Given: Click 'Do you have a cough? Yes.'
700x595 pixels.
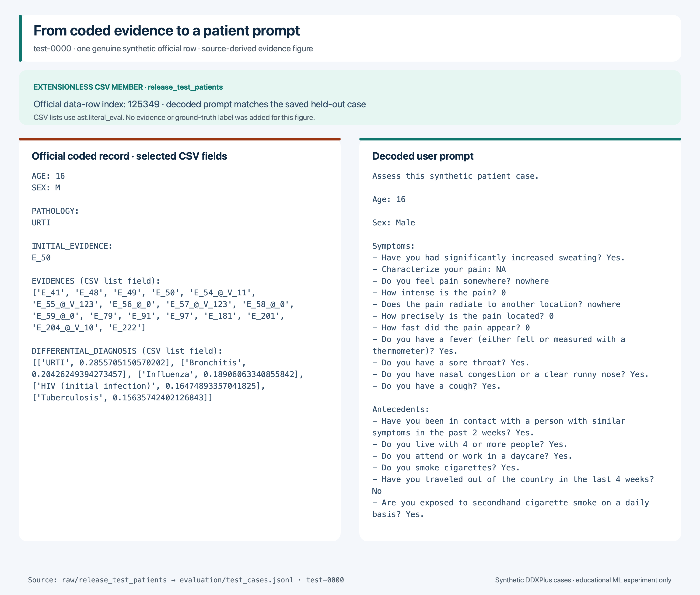Looking at the screenshot, I should click(437, 386).
